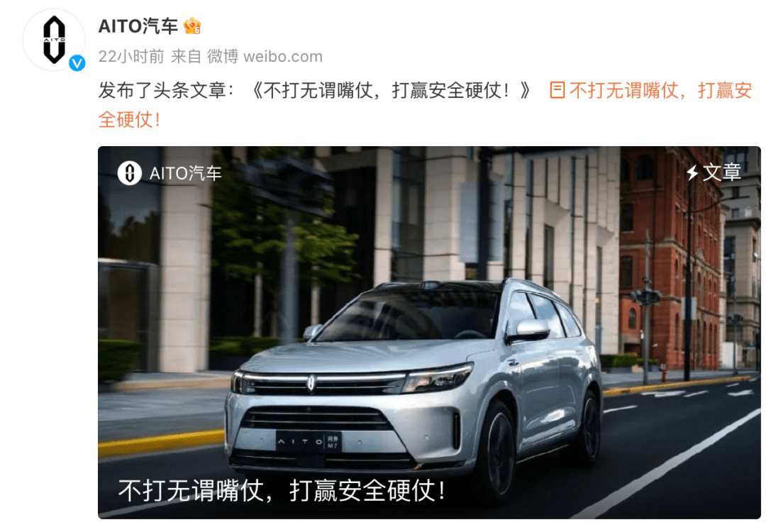Open orange link 不打无谓嘴仗，打赢安
This screenshot has height=532, width=766.
coord(660,90)
